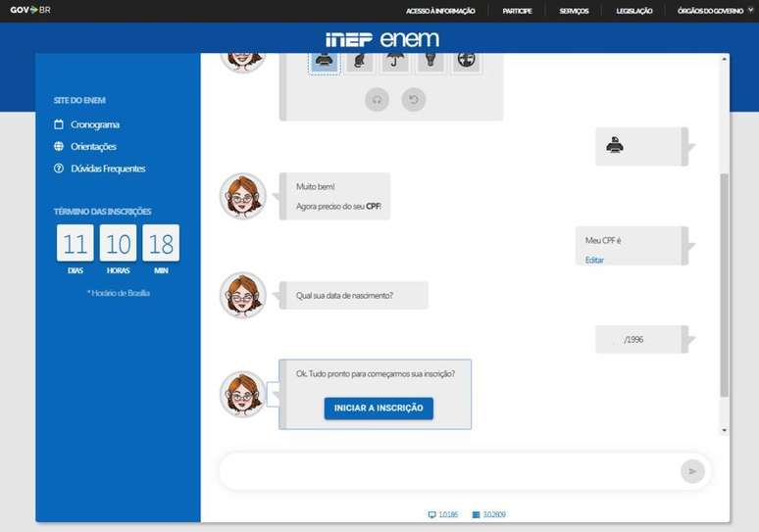This screenshot has width=759, height=532.
Task: Select the globe captcha icon
Action: (466, 62)
